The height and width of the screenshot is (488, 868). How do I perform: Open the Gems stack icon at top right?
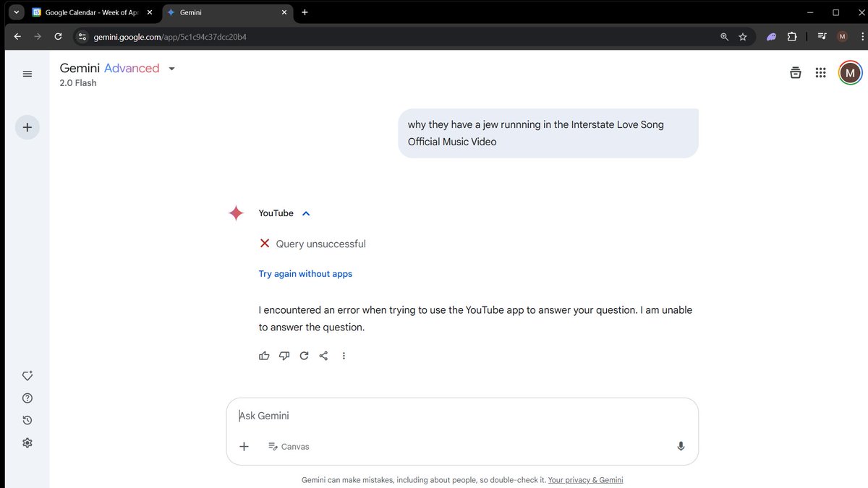tap(796, 72)
